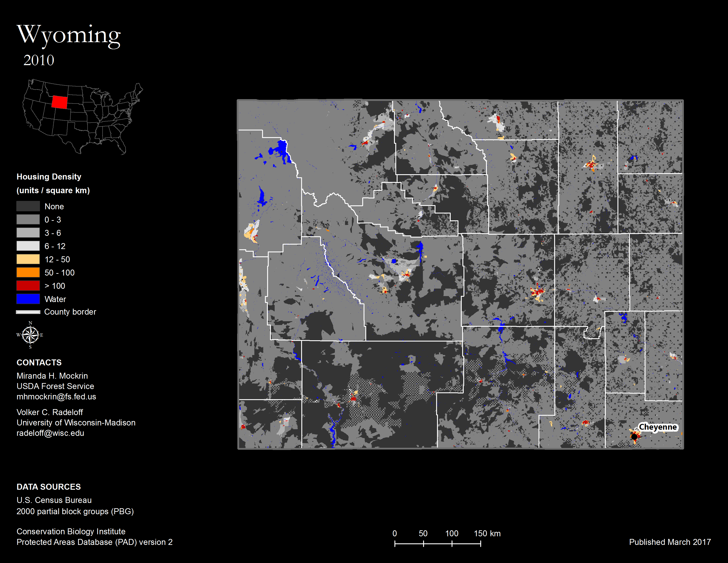The width and height of the screenshot is (728, 563).
Task: Click the 'DATA SOURCES' heading
Action: pyautogui.click(x=49, y=487)
